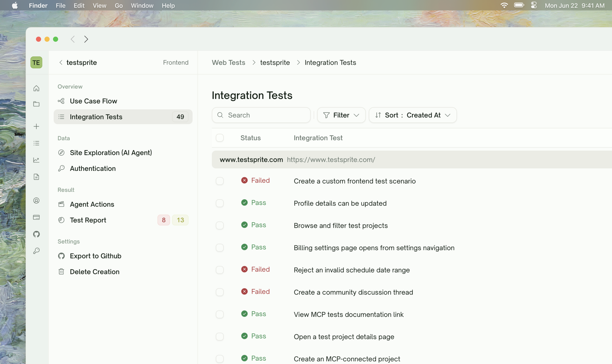Click the testsprite breadcrumb link
612x364 pixels.
pyautogui.click(x=275, y=63)
